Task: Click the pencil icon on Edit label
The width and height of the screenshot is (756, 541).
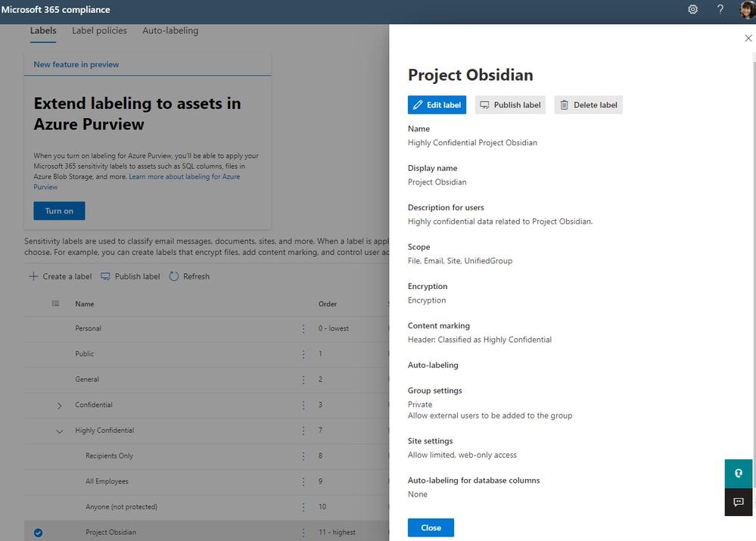Action: coord(418,104)
